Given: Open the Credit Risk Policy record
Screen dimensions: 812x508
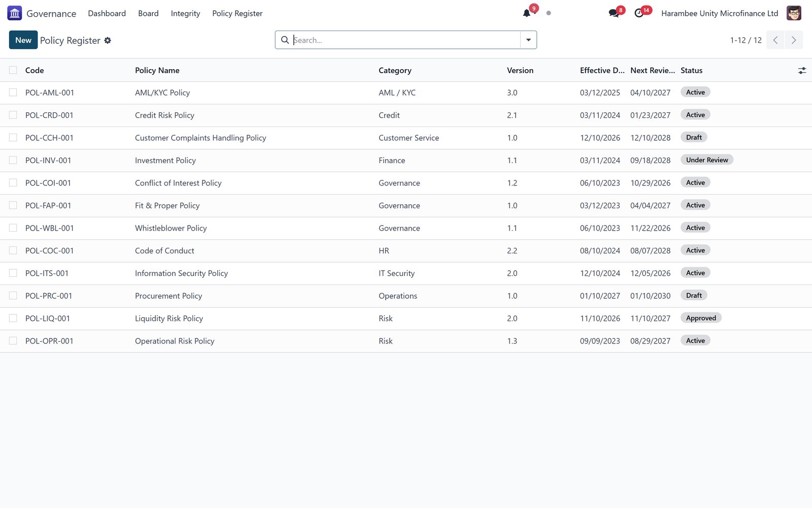Looking at the screenshot, I should click(x=164, y=115).
